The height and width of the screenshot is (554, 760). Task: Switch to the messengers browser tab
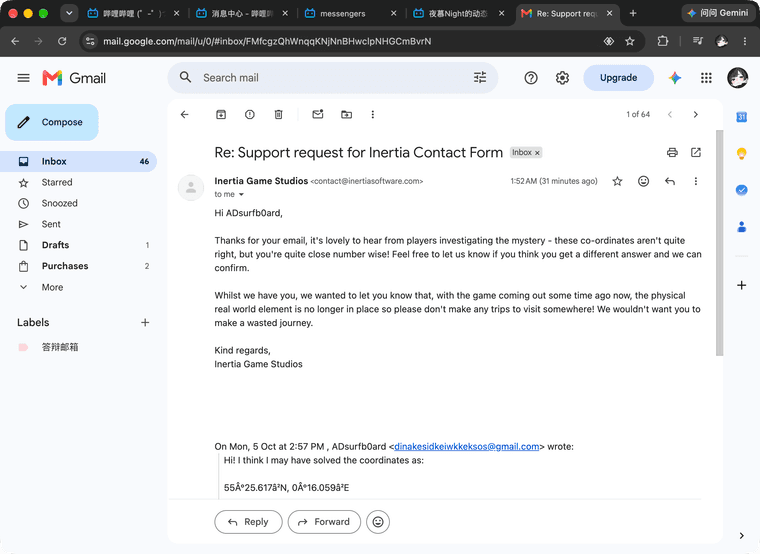(342, 14)
